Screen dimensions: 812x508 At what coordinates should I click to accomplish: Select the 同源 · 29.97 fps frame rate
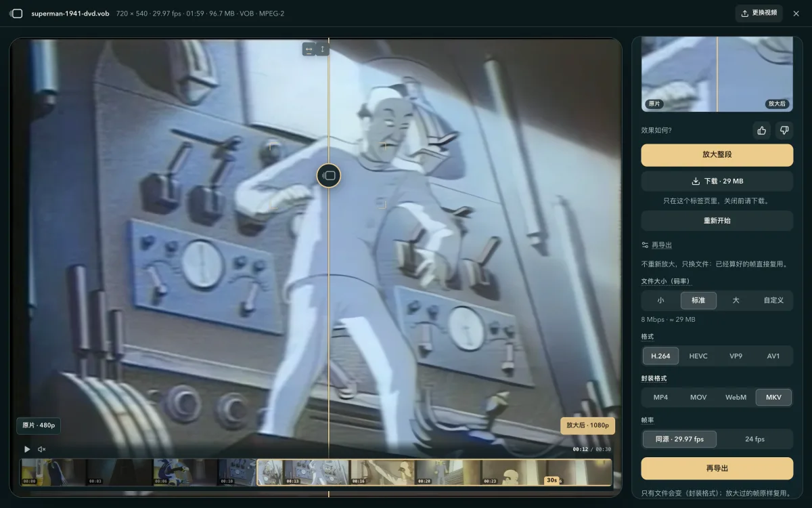tap(679, 439)
